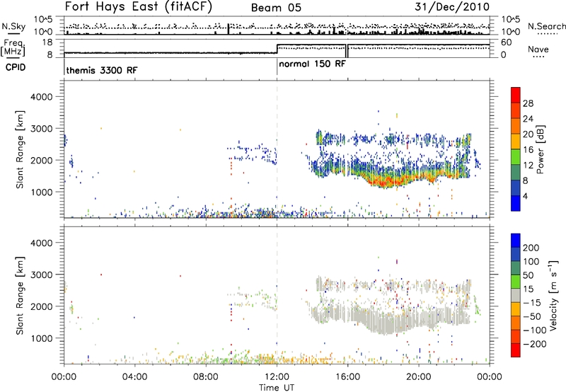Screen dimensions: 566x392
Task: Click the "Fort Hays East (fitACF)" plot title
Action: click(139, 7)
